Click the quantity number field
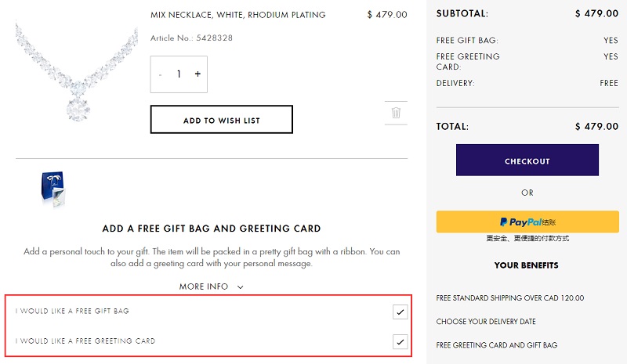The width and height of the screenshot is (627, 364). coord(179,74)
